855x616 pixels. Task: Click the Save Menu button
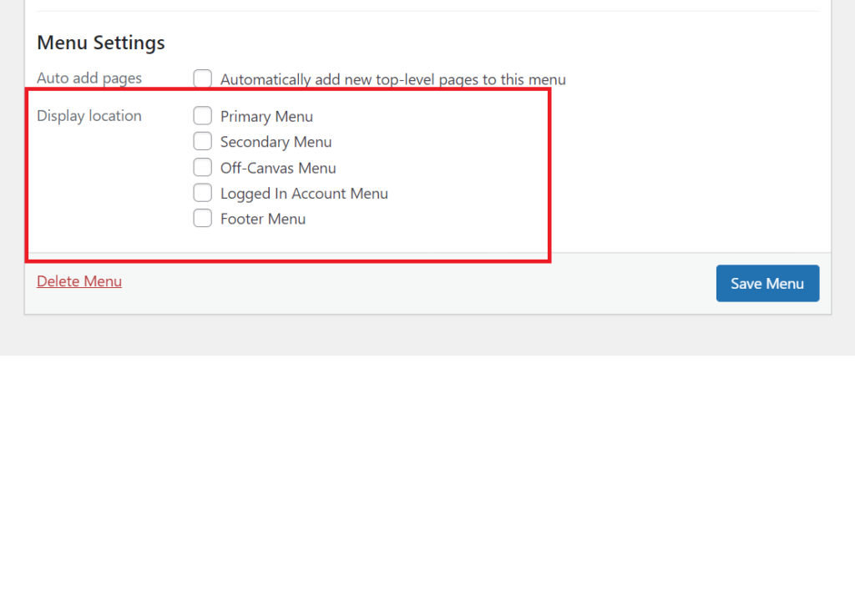pos(767,283)
